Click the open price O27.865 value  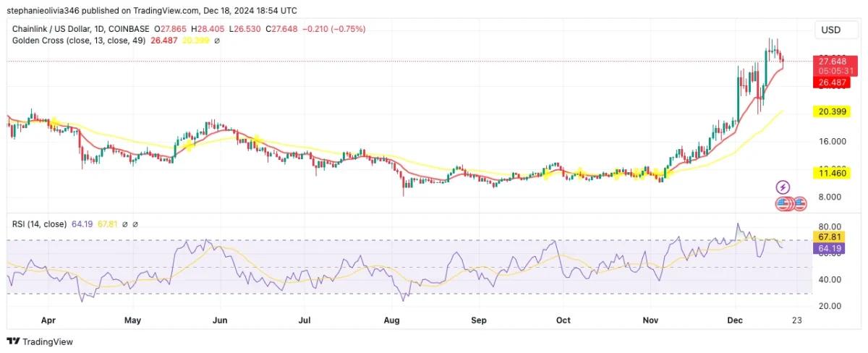point(171,29)
